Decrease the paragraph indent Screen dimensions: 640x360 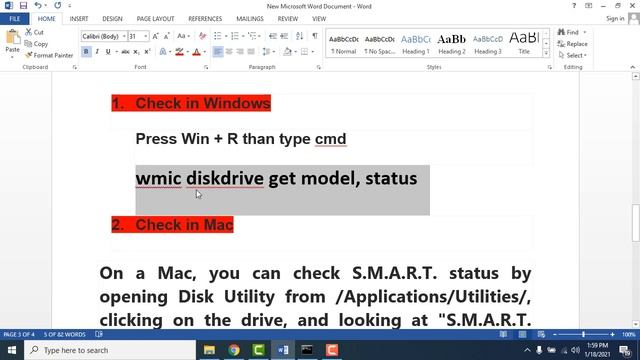coord(273,36)
